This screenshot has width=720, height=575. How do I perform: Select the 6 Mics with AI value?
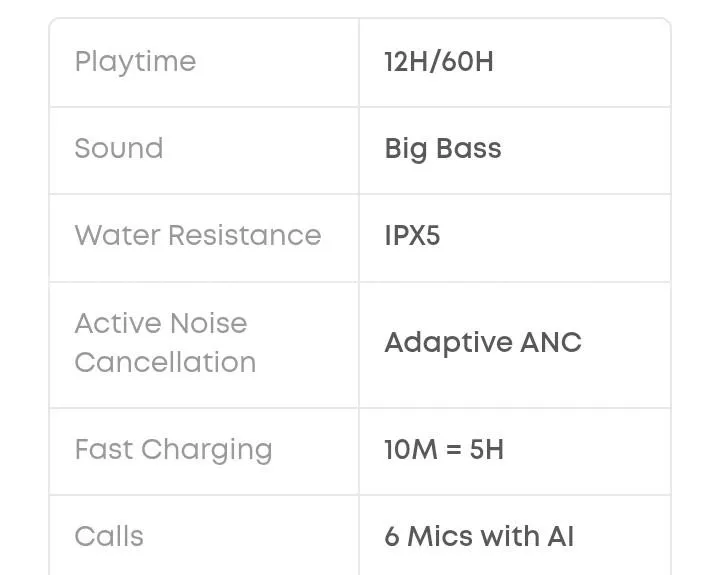tap(479, 536)
